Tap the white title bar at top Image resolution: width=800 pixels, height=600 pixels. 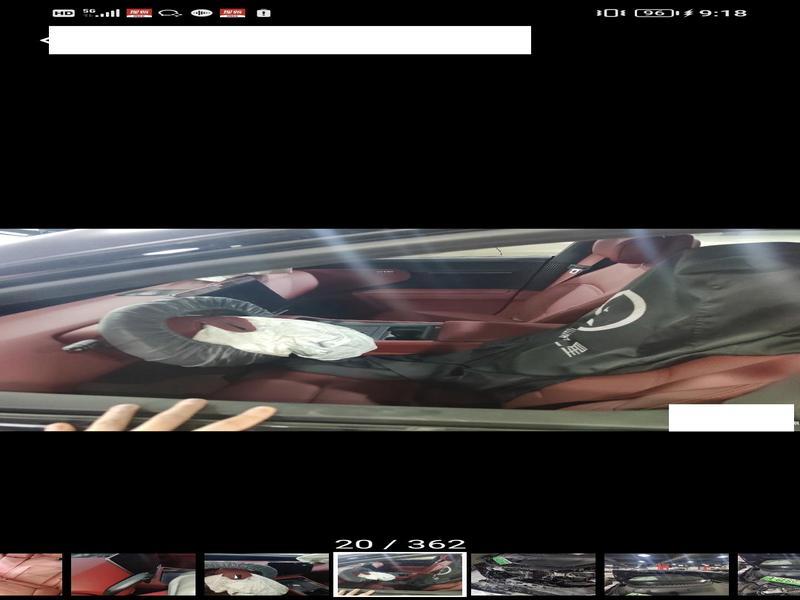click(290, 40)
